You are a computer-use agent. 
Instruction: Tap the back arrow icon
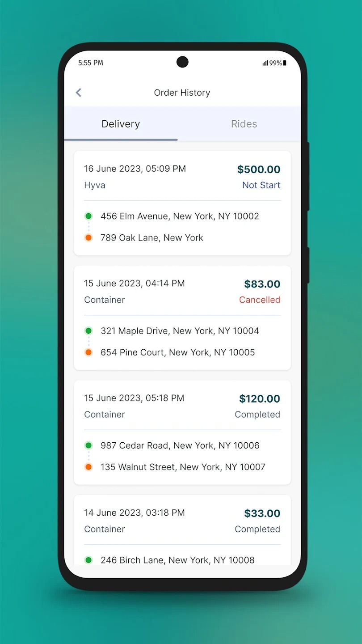[x=79, y=93]
